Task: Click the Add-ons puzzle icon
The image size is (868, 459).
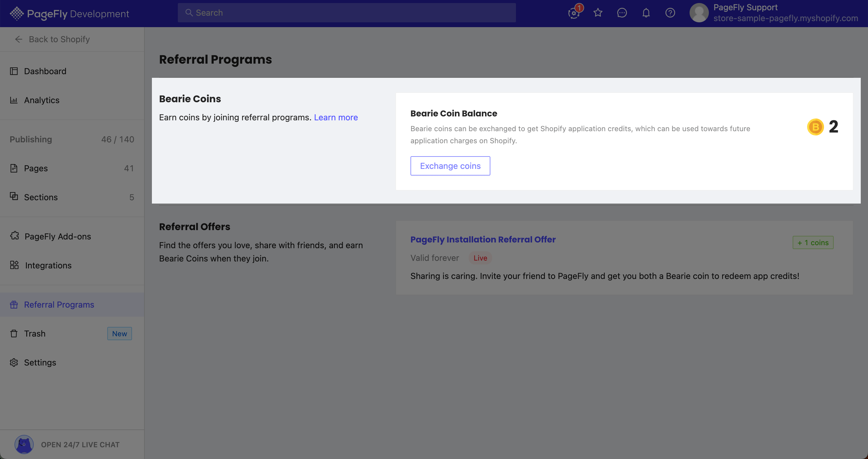Action: (x=14, y=236)
